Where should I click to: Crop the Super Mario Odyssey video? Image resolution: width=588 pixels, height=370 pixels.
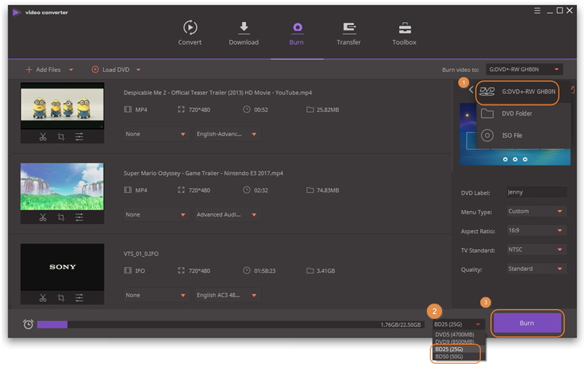click(61, 217)
